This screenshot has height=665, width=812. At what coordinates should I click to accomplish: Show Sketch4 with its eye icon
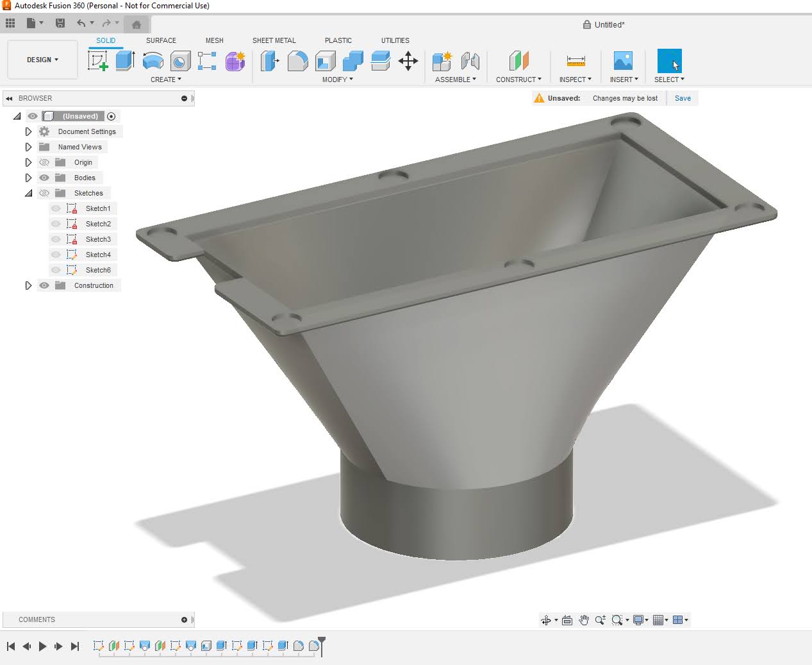56,255
